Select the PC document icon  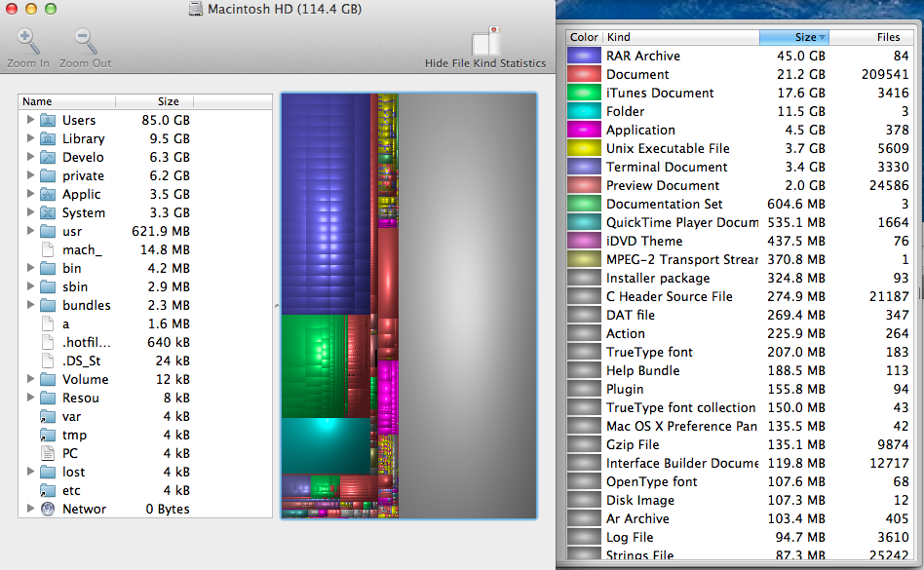tap(48, 453)
